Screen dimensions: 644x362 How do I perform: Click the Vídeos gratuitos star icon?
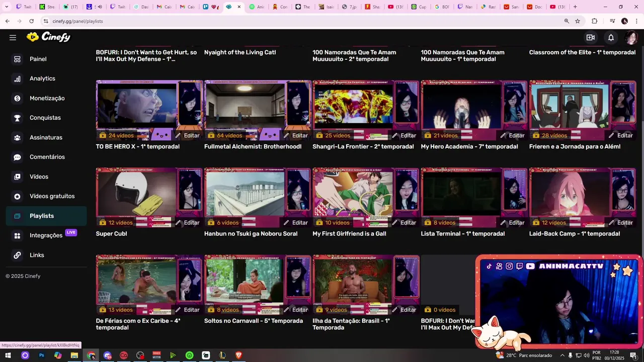point(17,196)
